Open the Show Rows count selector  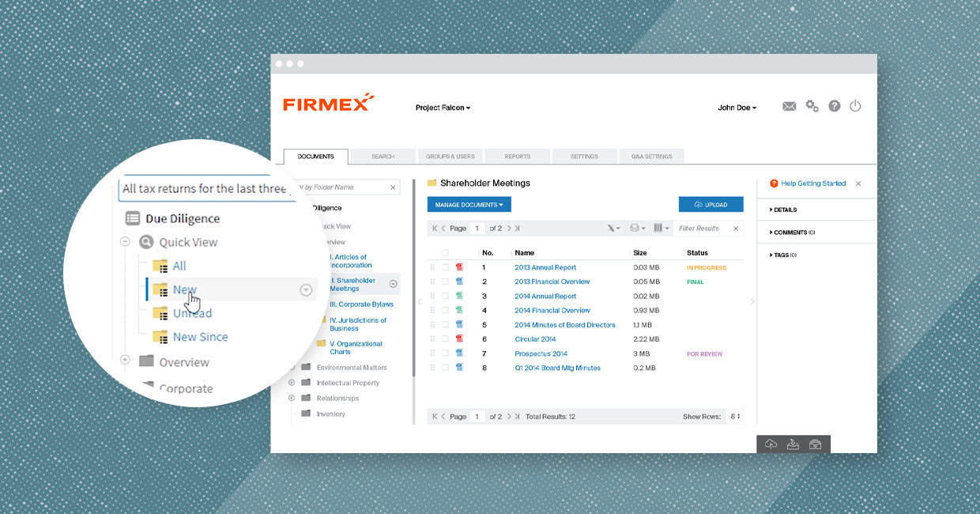(x=735, y=417)
